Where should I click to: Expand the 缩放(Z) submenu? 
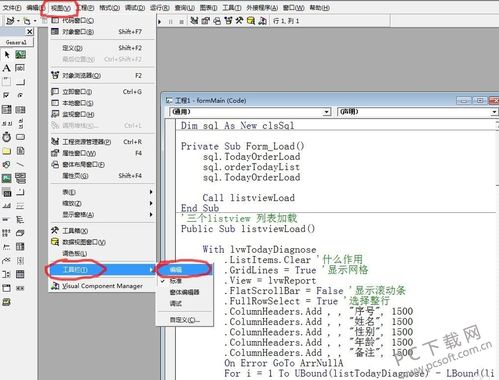[102, 203]
